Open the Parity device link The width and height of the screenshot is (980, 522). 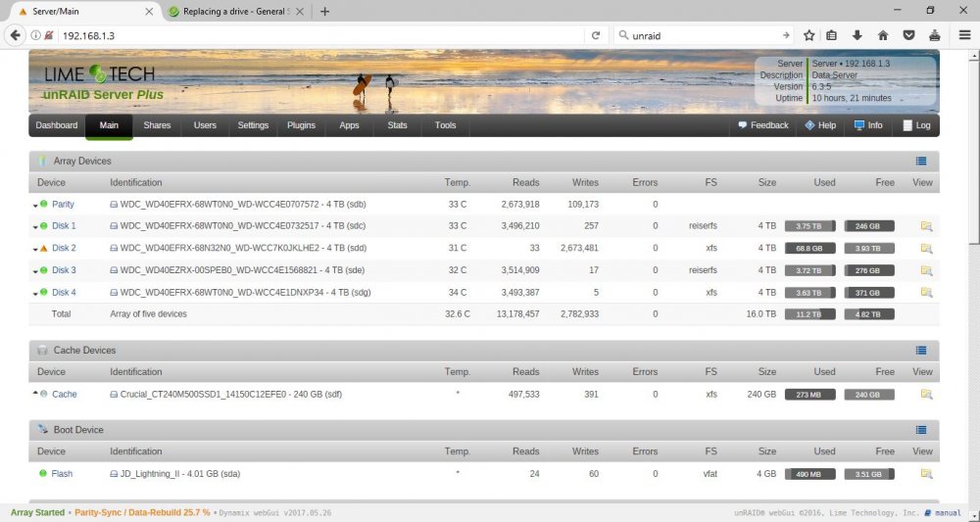[63, 204]
